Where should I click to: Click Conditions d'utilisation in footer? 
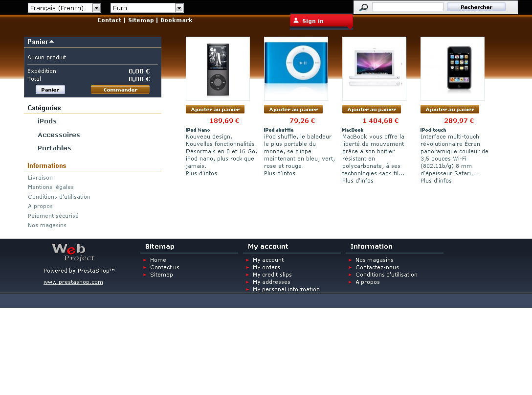(386, 275)
